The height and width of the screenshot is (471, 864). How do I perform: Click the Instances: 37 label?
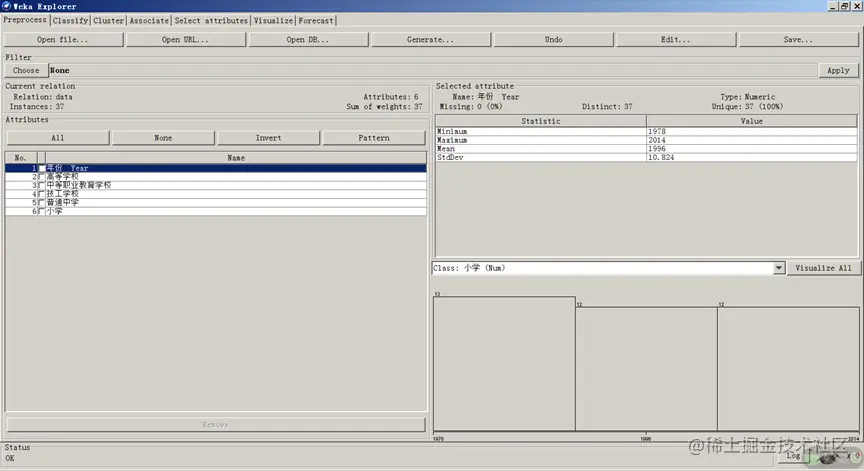coord(36,107)
